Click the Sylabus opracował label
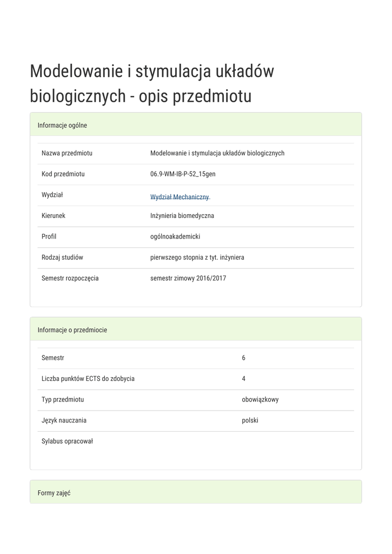The image size is (392, 554). 68,441
